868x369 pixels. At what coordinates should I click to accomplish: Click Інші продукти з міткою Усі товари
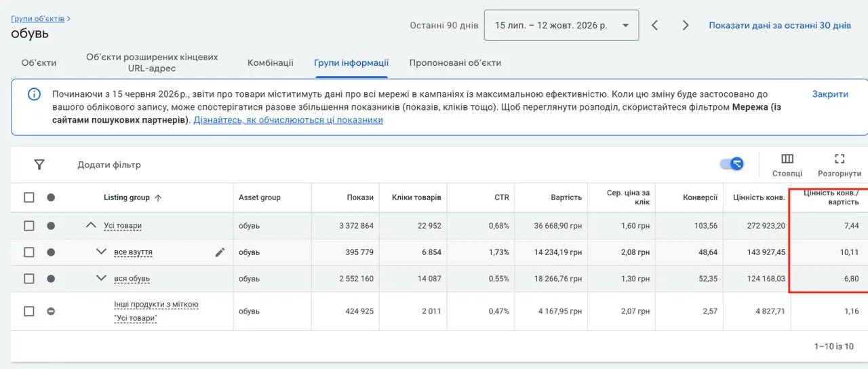click(x=156, y=311)
